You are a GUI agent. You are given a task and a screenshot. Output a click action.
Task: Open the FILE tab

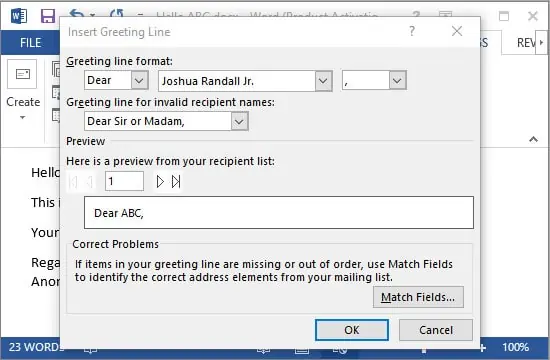pos(31,42)
